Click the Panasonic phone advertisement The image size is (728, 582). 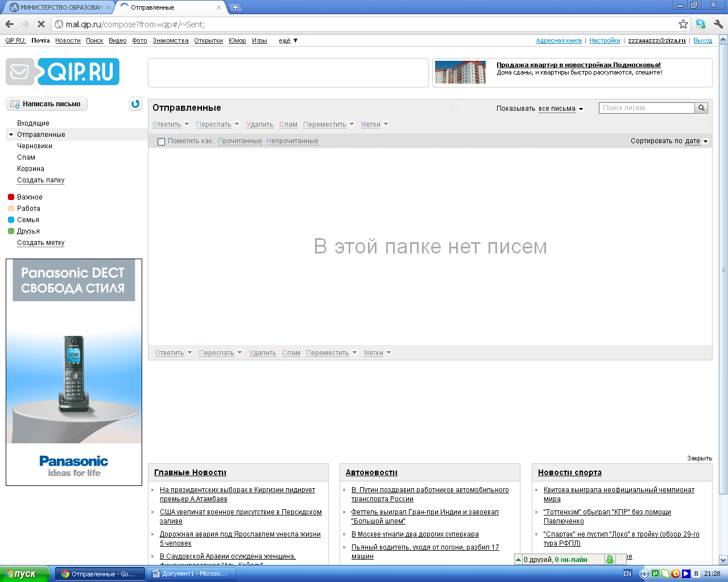(74, 372)
